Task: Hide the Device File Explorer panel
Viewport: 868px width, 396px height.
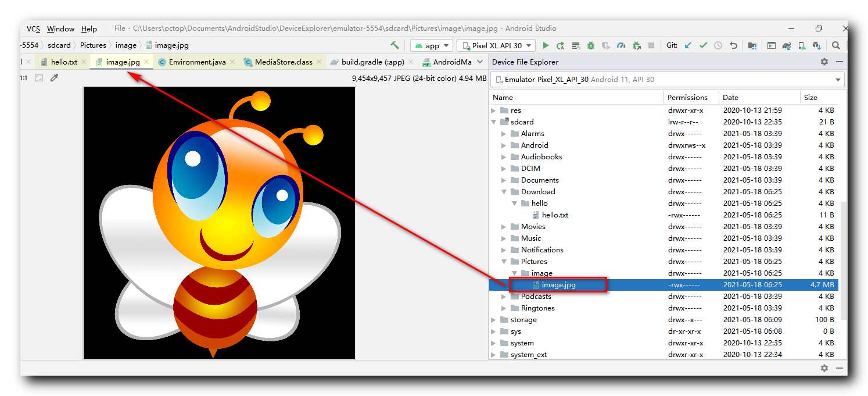Action: pyautogui.click(x=840, y=62)
